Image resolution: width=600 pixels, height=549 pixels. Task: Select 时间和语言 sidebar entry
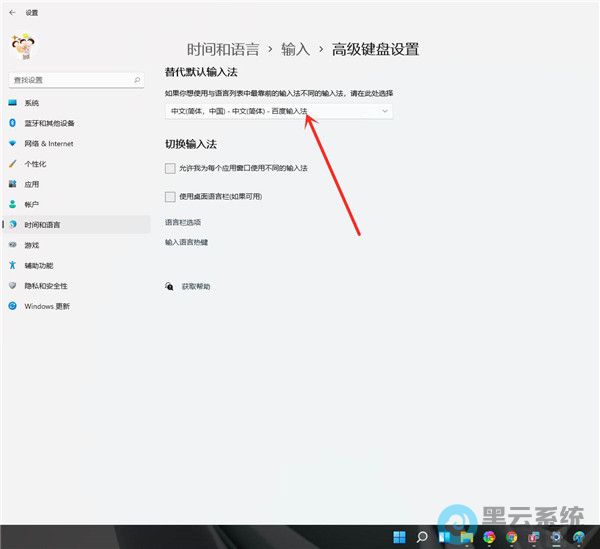[x=77, y=225]
